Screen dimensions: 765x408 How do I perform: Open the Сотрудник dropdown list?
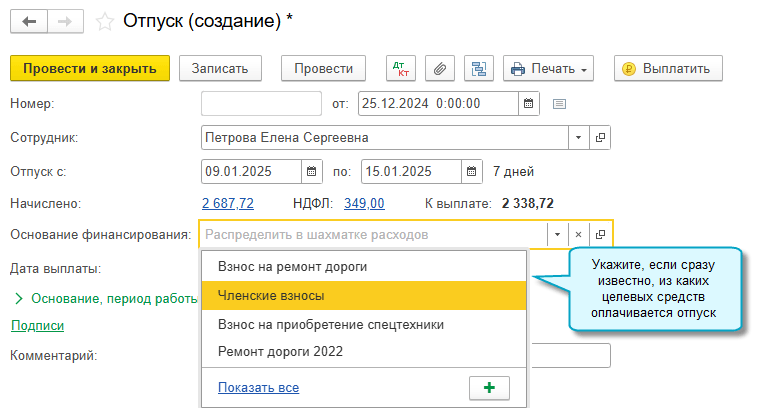[579, 137]
